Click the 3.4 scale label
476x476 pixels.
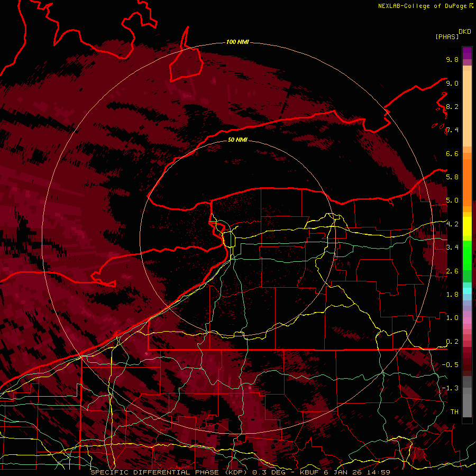point(452,248)
